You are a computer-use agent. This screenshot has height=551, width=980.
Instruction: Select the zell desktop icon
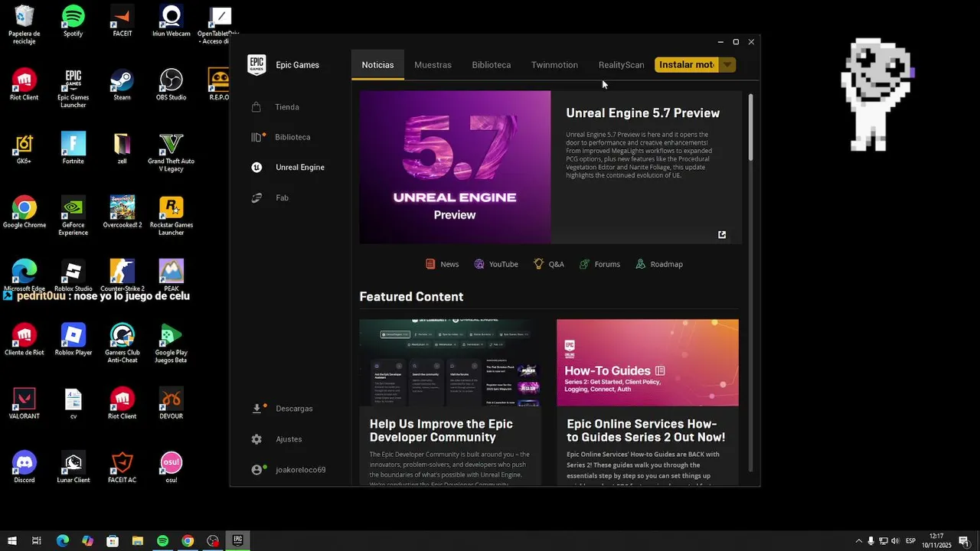122,148
